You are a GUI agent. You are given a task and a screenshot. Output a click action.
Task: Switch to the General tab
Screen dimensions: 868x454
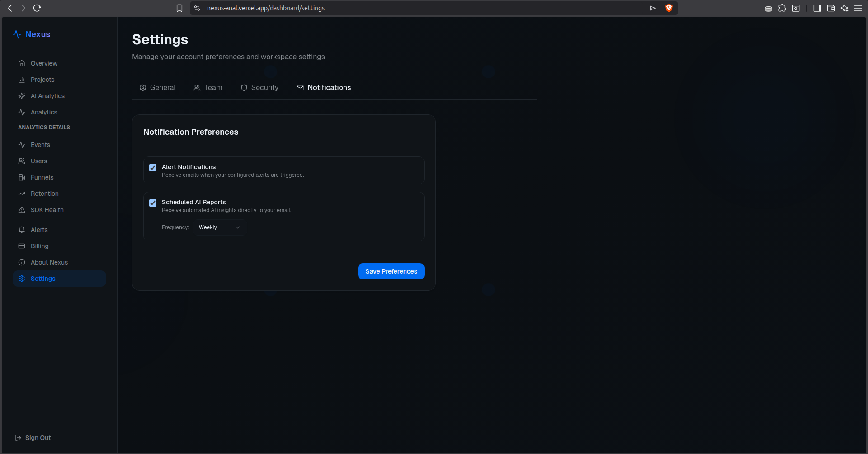(x=157, y=88)
